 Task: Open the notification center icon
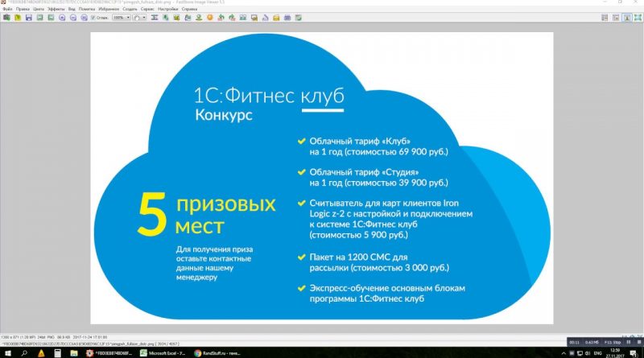[x=634, y=353]
